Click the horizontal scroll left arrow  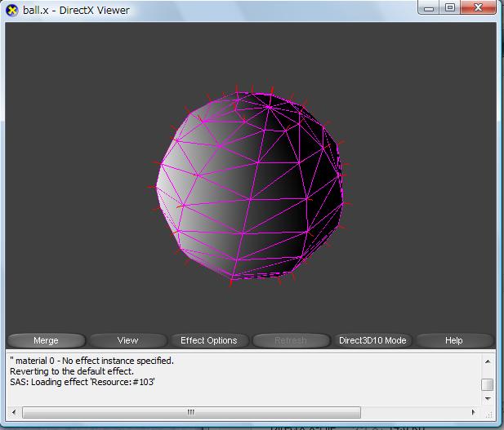tap(14, 412)
